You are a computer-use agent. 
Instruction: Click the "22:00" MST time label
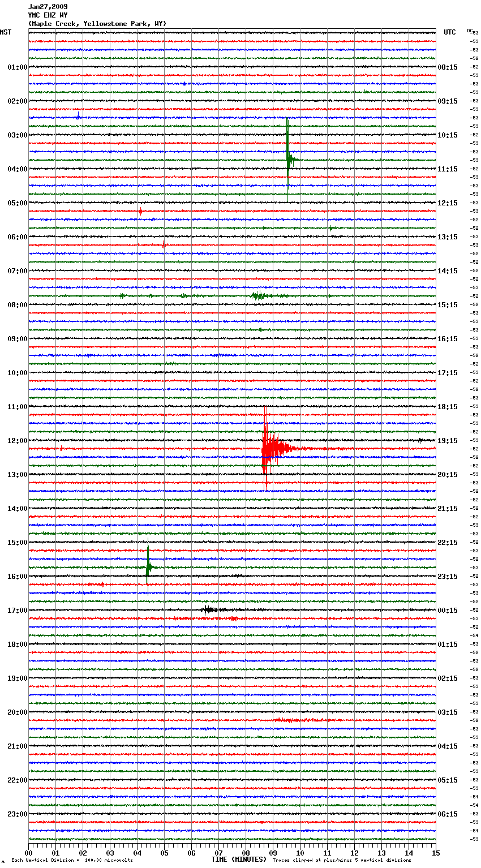point(18,780)
